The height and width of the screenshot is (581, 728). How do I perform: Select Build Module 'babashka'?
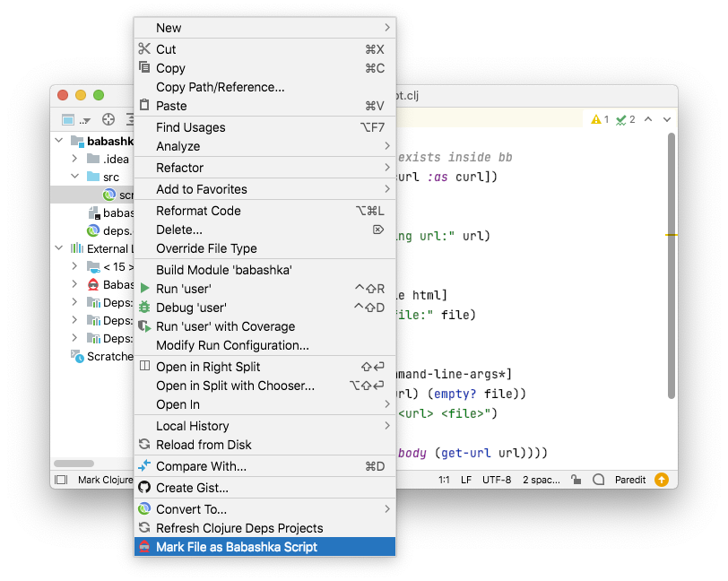click(x=264, y=270)
